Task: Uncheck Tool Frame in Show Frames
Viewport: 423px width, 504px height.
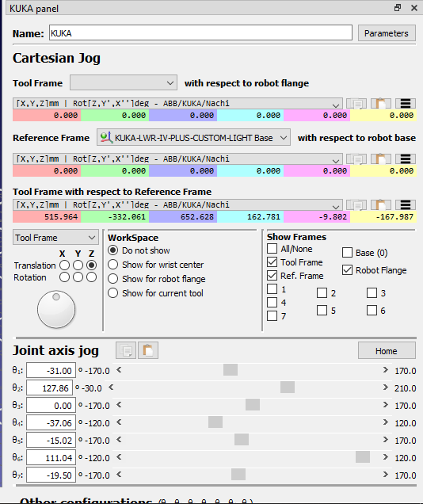Action: pos(272,262)
